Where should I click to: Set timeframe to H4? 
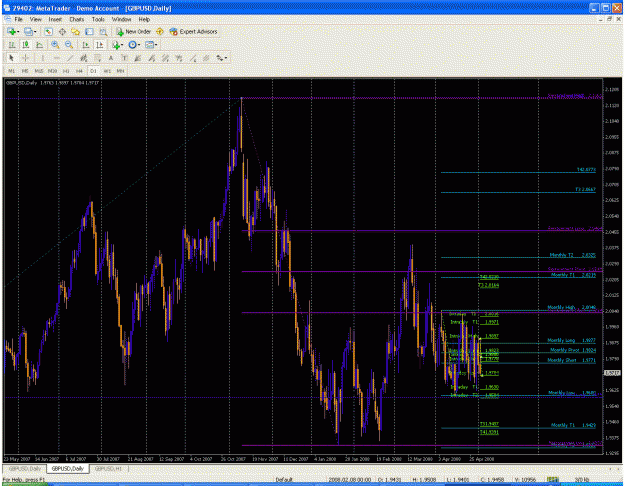[x=79, y=71]
